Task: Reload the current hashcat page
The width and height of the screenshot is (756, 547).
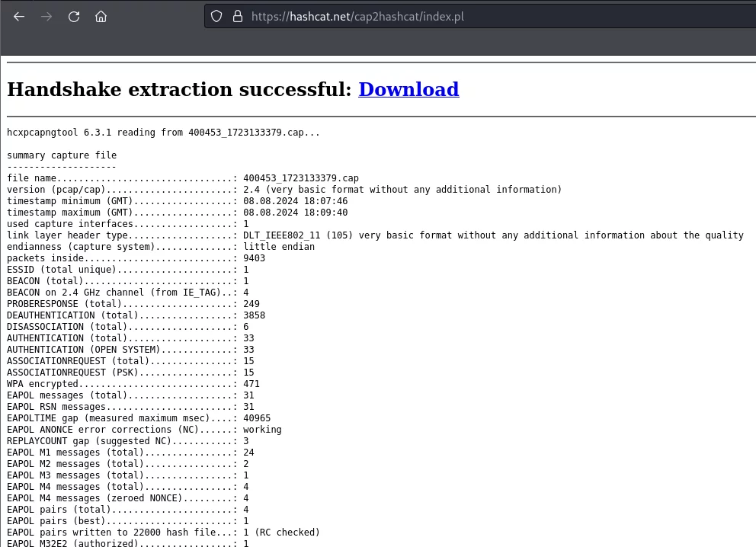Action: (74, 16)
